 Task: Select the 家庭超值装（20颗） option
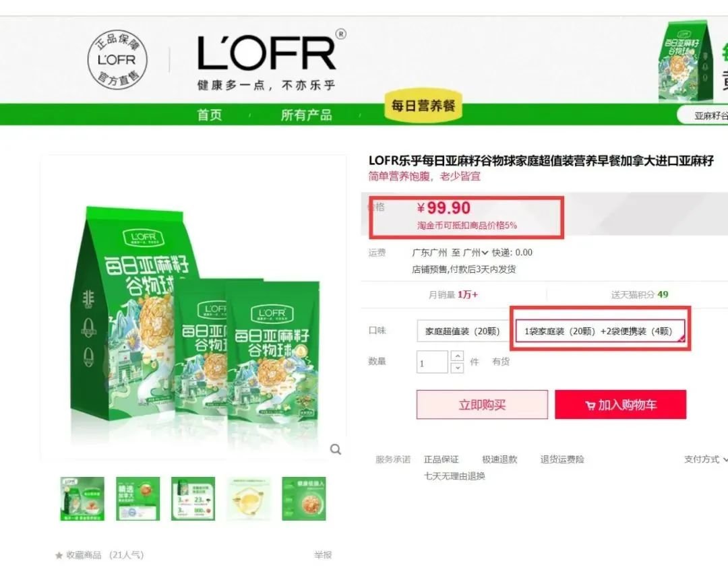click(462, 331)
